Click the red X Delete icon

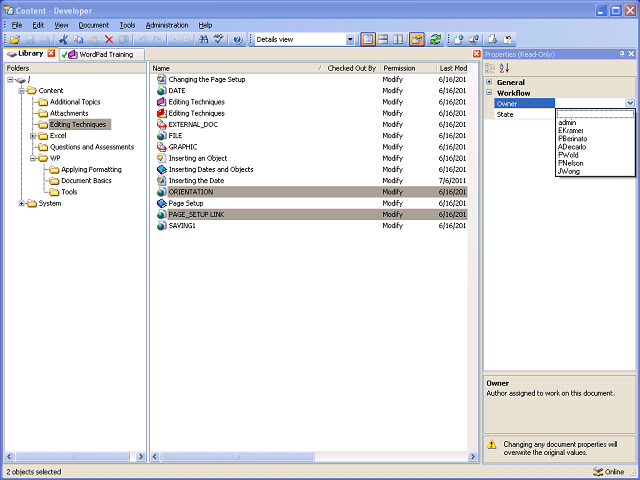click(109, 39)
